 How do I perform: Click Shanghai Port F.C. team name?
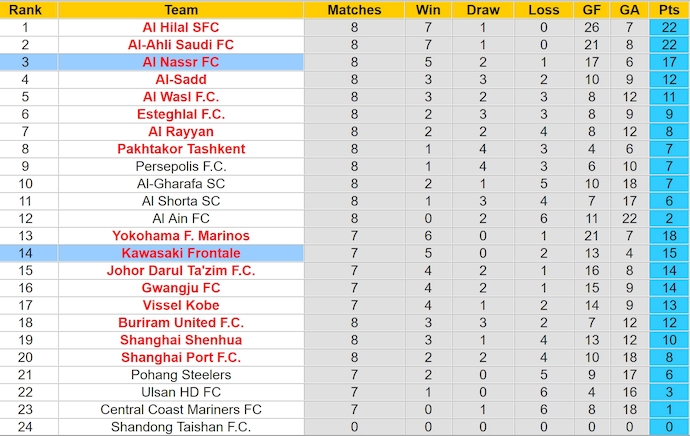(180, 357)
